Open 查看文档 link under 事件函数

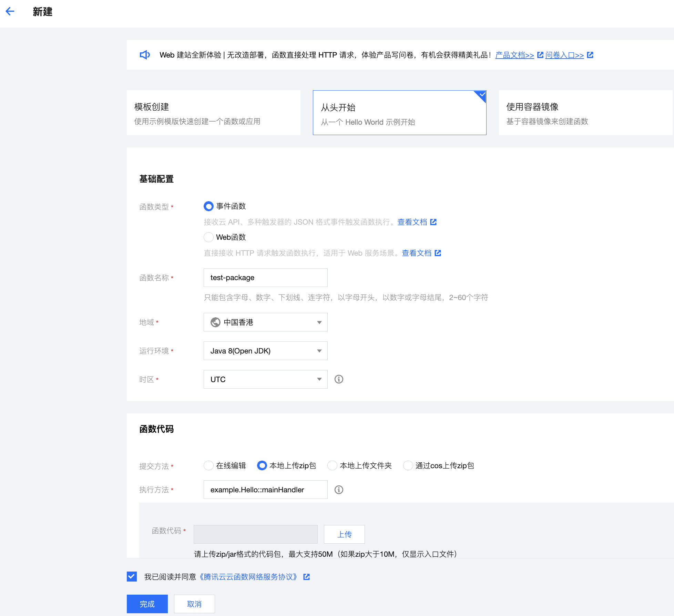tap(412, 222)
